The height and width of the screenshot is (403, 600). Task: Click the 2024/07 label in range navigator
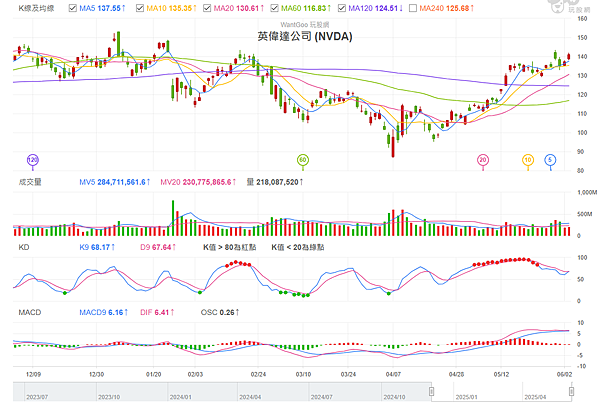click(x=321, y=397)
